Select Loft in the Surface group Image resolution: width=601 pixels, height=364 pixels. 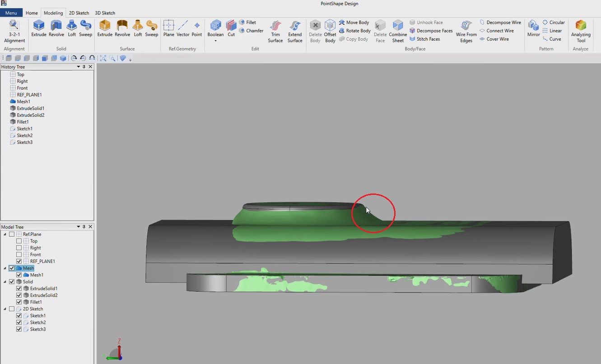tap(138, 28)
